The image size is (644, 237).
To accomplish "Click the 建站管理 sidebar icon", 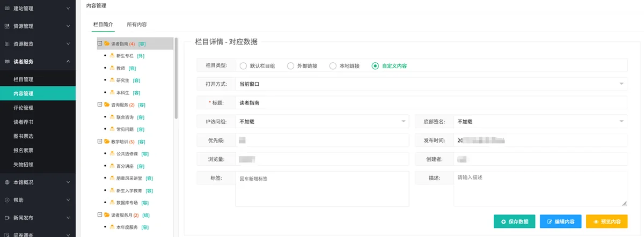I will coord(7,9).
